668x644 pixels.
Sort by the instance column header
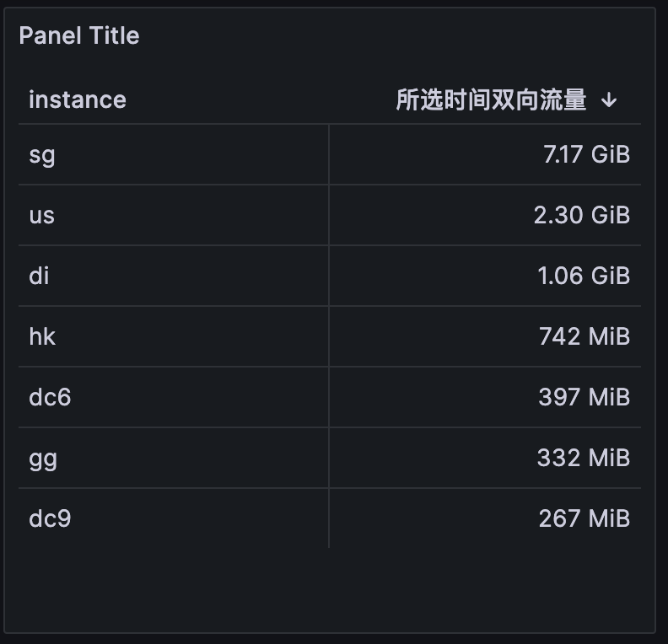[x=78, y=99]
